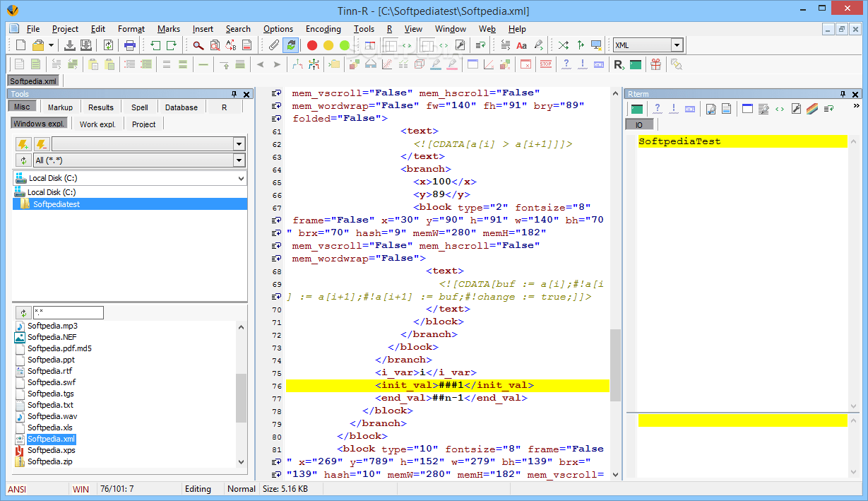The height and width of the screenshot is (501, 868).
Task: Open the XML syntax dropdown
Action: [677, 45]
